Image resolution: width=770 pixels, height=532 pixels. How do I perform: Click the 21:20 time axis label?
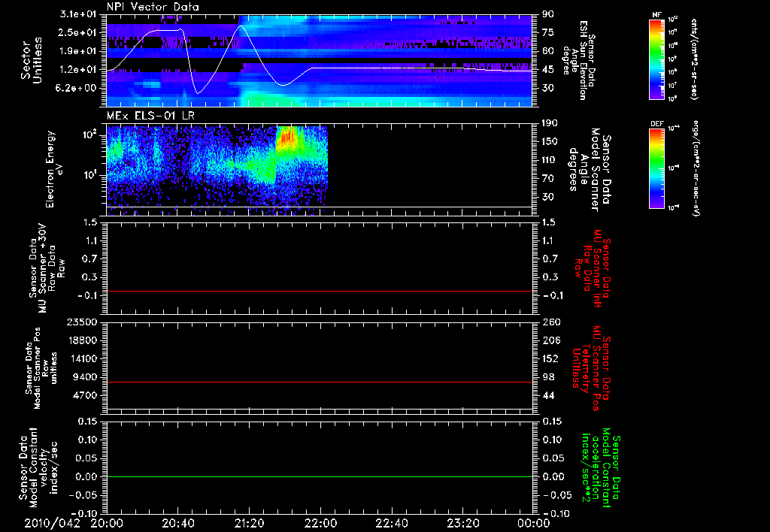point(249,523)
